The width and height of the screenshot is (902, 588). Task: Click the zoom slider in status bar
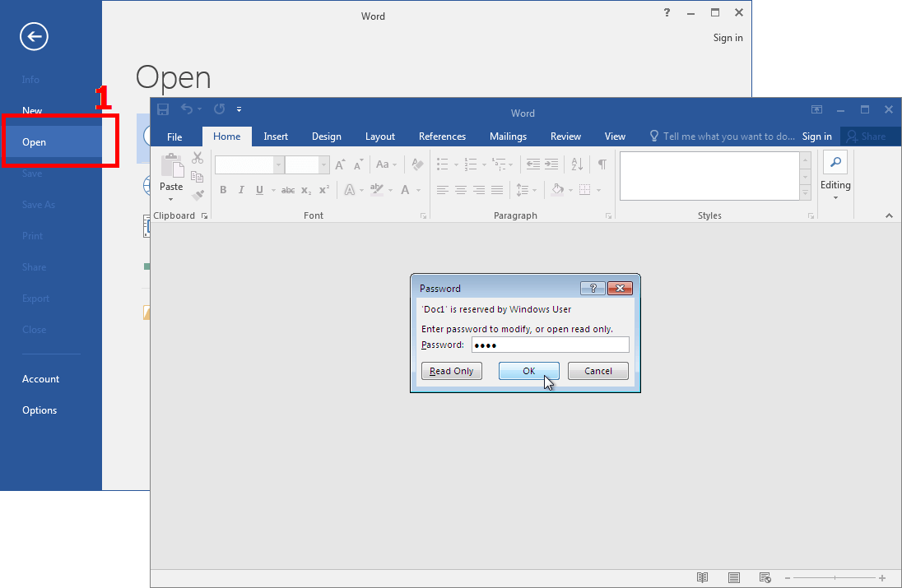[x=833, y=577]
